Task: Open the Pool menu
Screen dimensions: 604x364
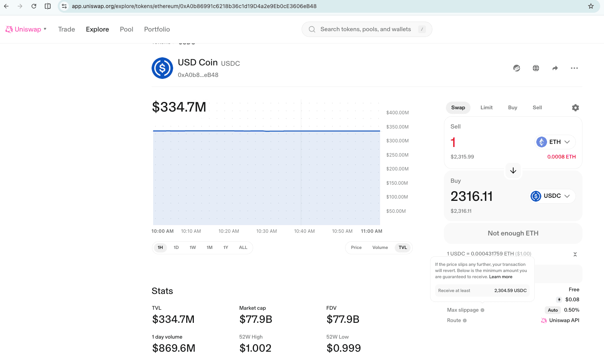Action: point(127,29)
